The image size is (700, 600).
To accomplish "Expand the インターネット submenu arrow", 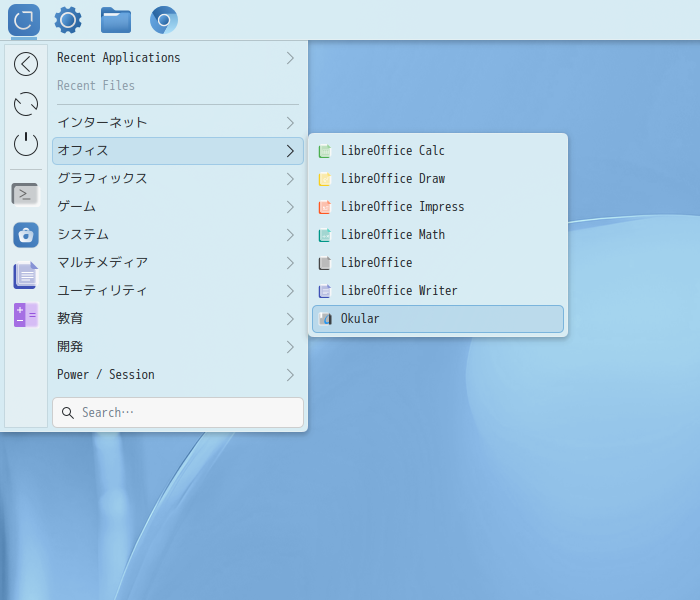I will pos(290,123).
